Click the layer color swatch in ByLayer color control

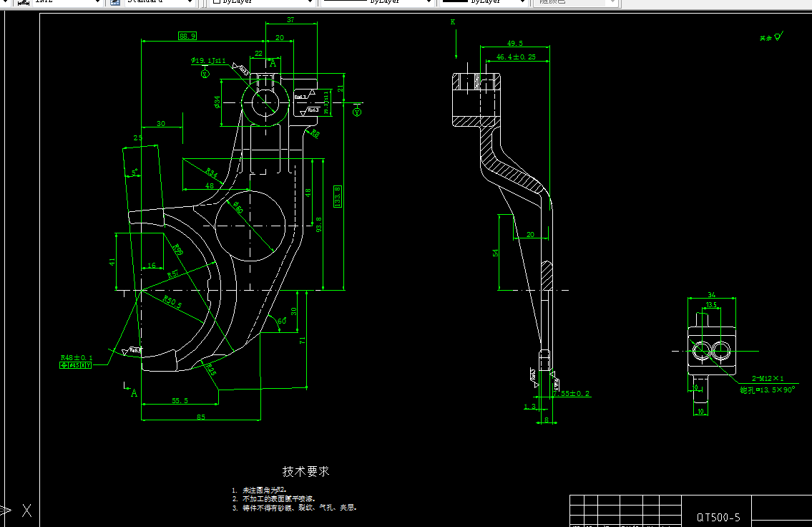pyautogui.click(x=216, y=3)
